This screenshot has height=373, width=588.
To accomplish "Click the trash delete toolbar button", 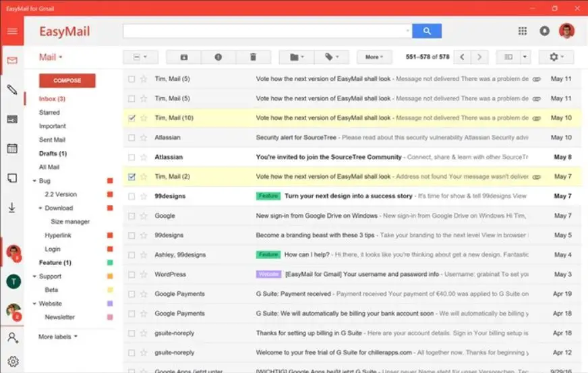I will (253, 57).
